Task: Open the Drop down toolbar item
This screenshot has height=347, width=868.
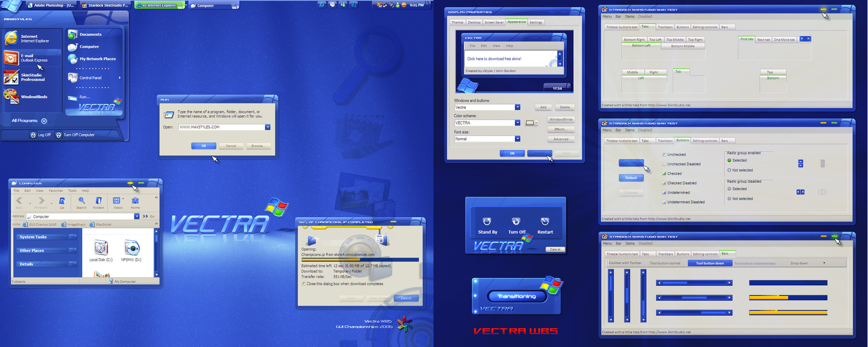Action: [x=808, y=263]
